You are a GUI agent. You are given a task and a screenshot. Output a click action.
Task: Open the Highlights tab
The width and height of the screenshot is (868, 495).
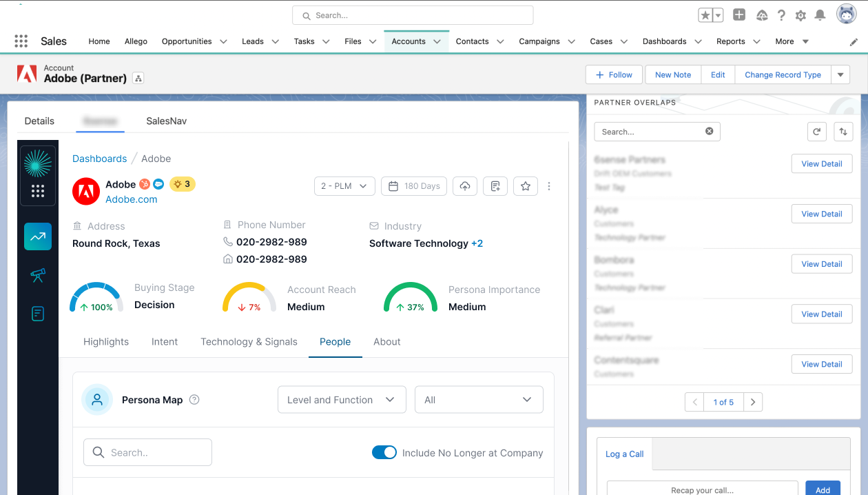point(106,341)
